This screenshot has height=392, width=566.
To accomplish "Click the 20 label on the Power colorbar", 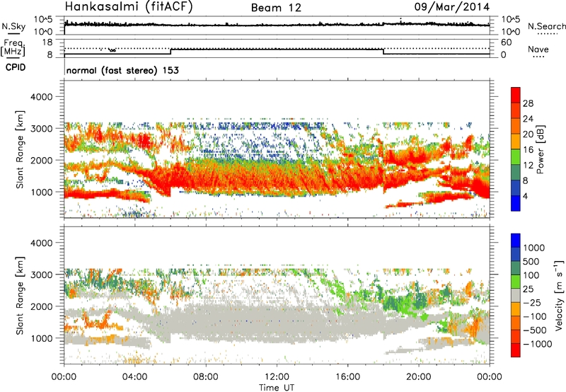I will 528,134.
